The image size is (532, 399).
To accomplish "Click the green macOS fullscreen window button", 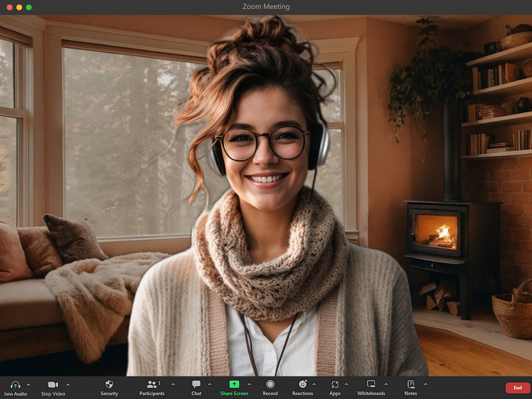I will point(29,7).
